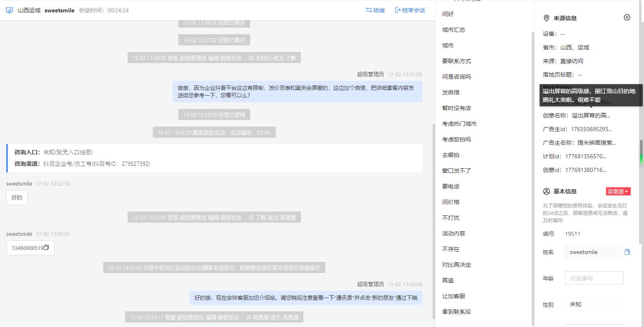Open the 性别 dropdown showing 未知

pos(594,304)
